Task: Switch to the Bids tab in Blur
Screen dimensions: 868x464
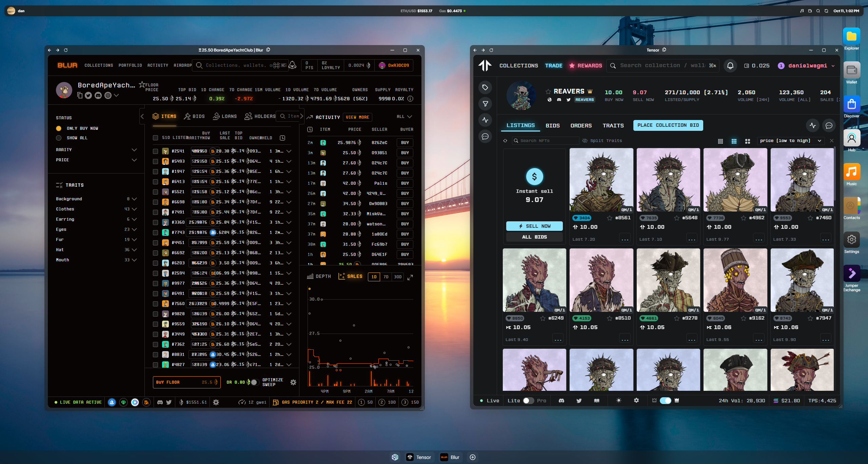Action: click(194, 117)
